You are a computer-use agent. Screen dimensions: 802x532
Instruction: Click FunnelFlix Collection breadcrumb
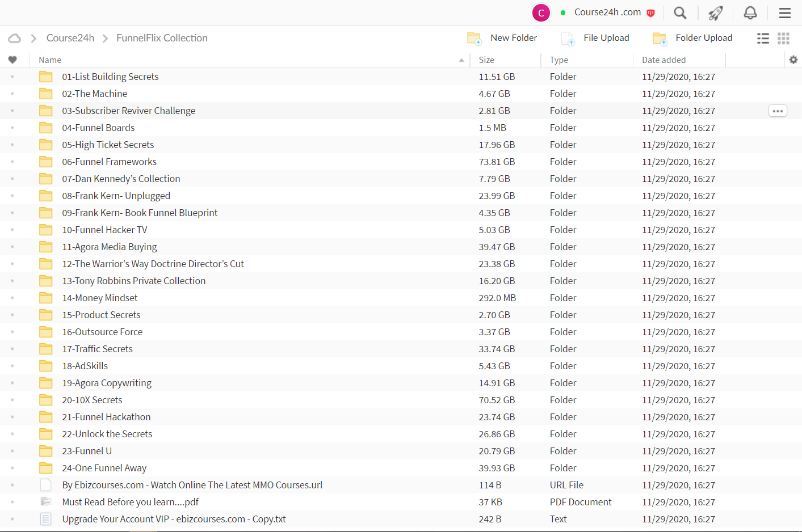(162, 38)
